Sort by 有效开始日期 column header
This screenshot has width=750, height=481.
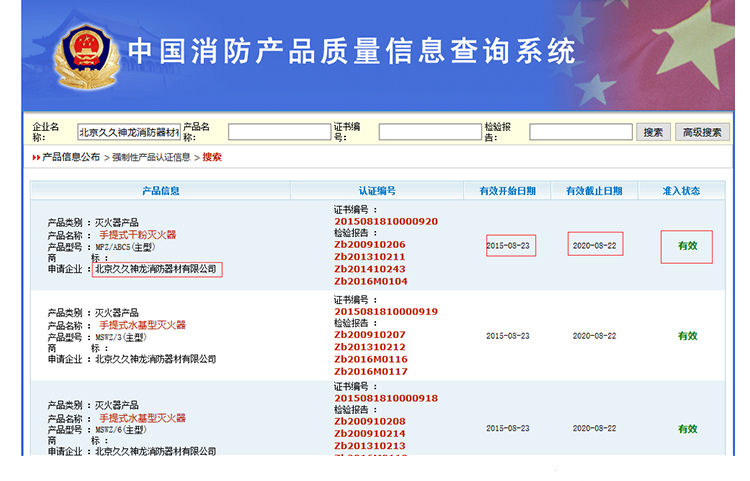(x=507, y=191)
